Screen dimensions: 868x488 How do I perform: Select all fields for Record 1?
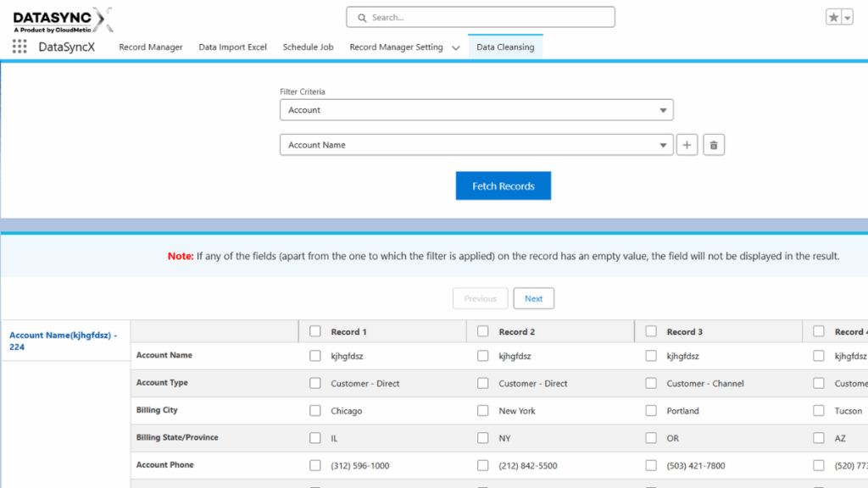(x=317, y=330)
